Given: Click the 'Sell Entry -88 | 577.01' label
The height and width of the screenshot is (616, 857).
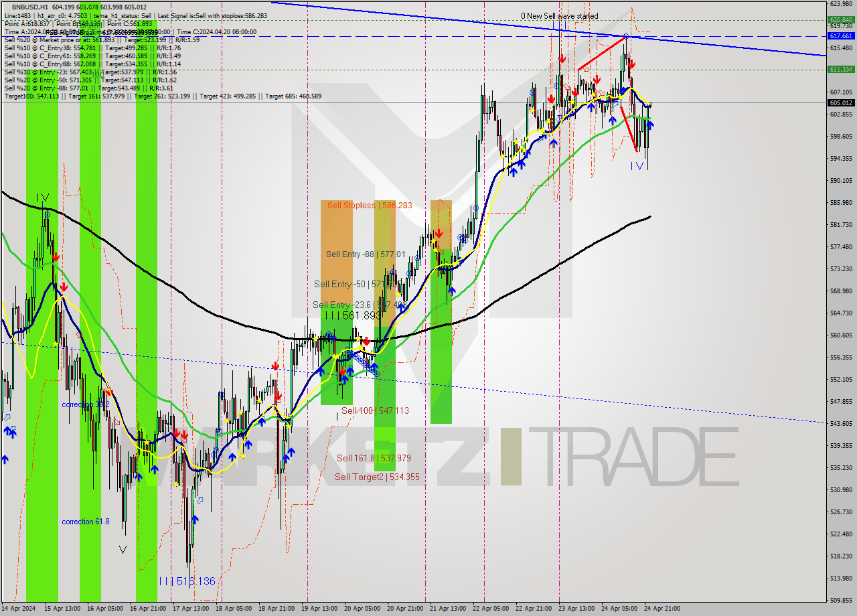Looking at the screenshot, I should coord(366,254).
